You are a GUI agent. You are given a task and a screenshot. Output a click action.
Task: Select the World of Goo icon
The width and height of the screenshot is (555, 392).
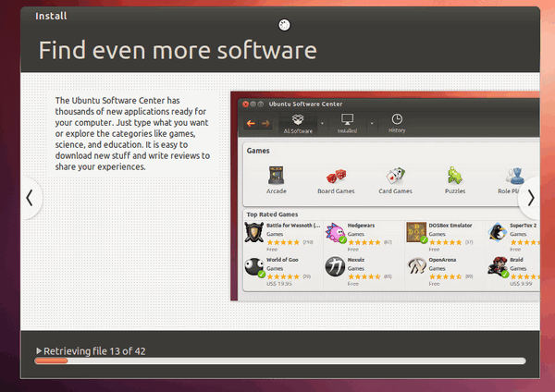click(254, 267)
